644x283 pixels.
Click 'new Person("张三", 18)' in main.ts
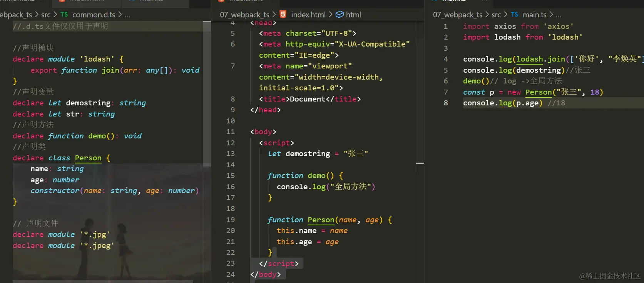(555, 92)
